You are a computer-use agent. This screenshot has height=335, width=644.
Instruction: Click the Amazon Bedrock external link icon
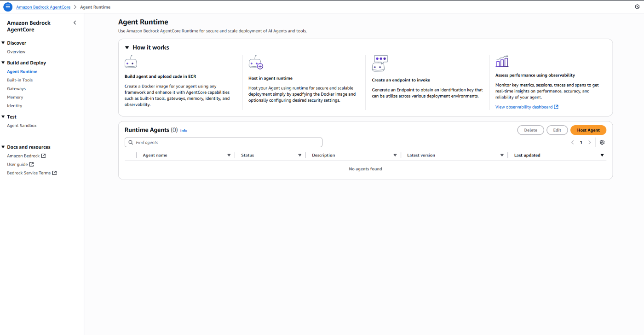tap(43, 156)
